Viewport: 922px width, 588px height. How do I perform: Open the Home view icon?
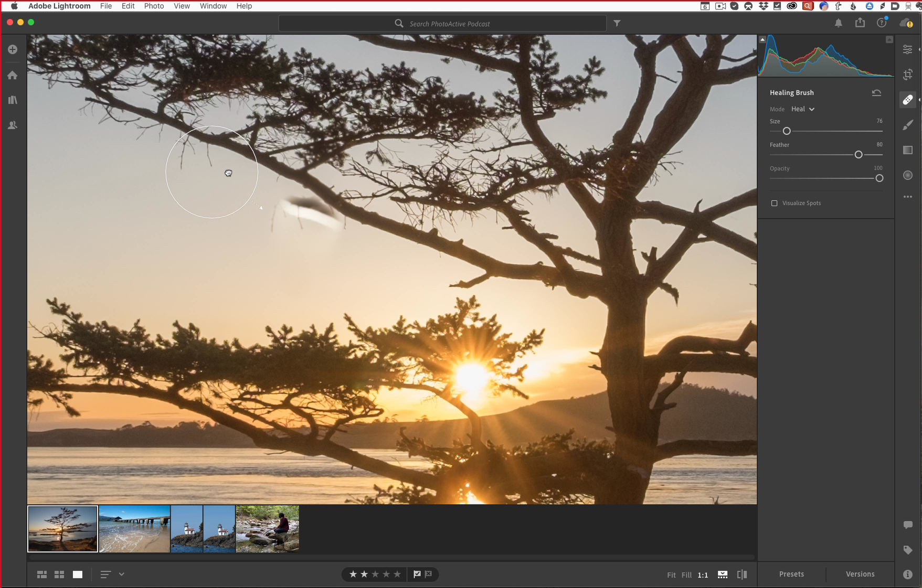click(x=13, y=75)
